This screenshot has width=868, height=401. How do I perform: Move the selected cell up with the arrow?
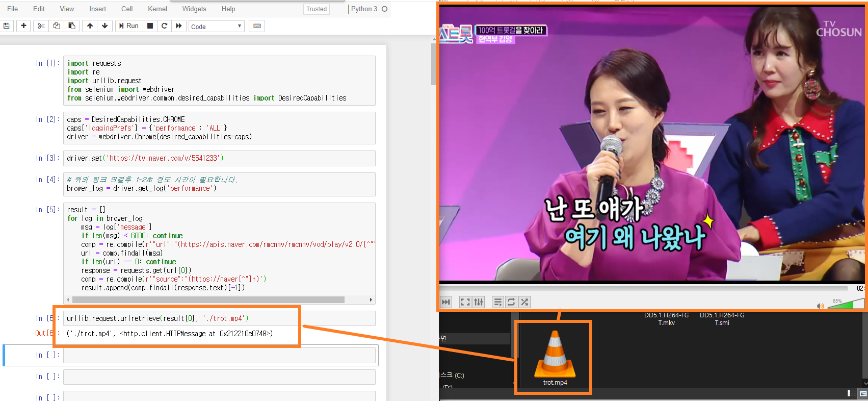90,26
